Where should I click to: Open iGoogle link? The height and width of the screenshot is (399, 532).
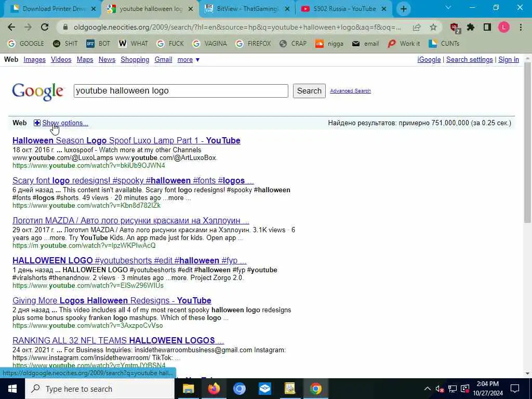coord(429,60)
